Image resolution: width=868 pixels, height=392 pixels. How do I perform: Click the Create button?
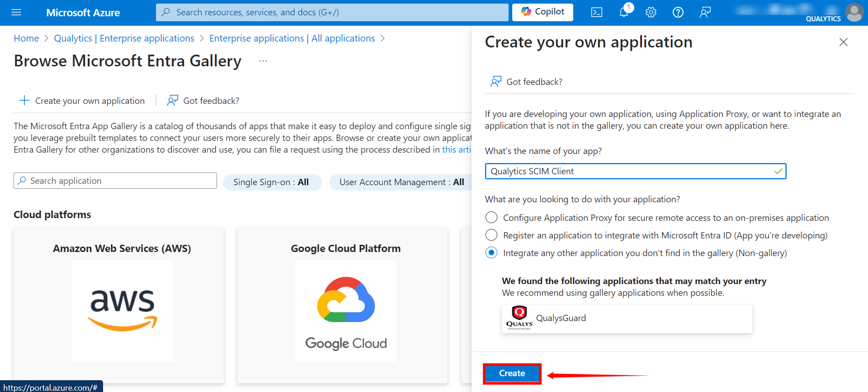tap(512, 373)
